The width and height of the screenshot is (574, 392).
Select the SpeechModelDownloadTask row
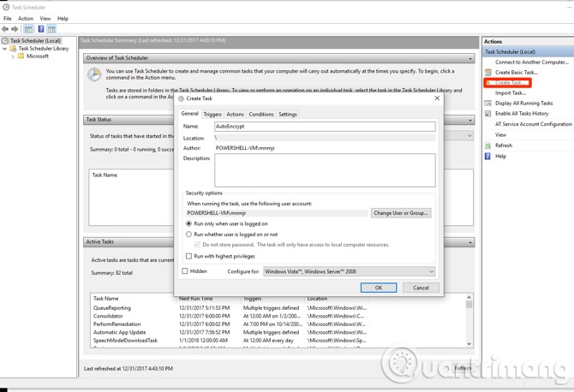tap(230, 340)
